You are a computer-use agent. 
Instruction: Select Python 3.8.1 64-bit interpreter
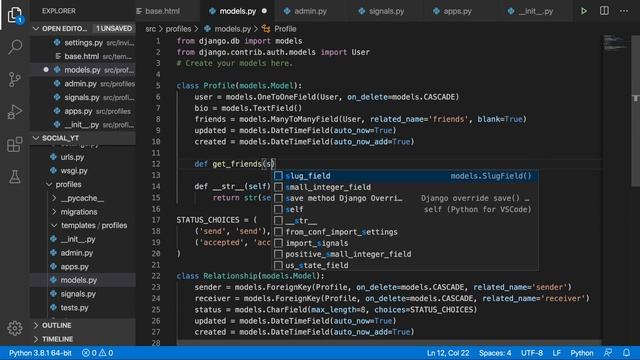pos(40,353)
